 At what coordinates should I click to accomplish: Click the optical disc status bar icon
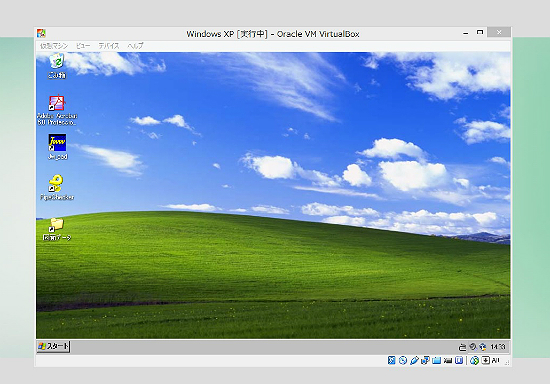(403, 360)
